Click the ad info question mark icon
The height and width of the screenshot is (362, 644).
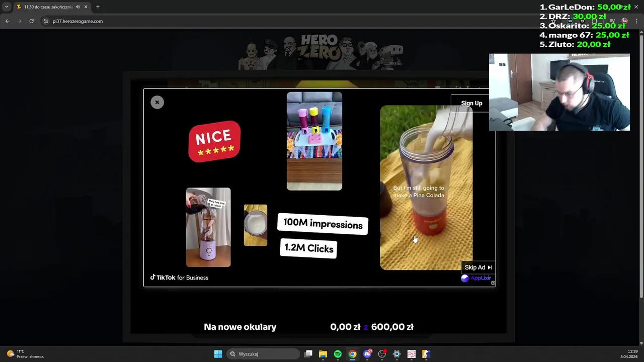coord(493,283)
